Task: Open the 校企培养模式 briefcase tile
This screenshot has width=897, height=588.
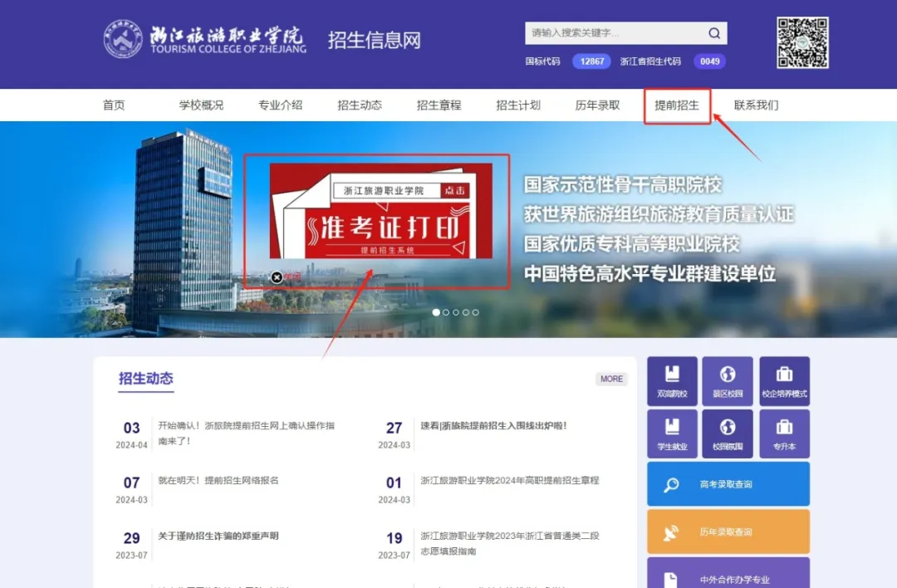Action: (x=784, y=381)
